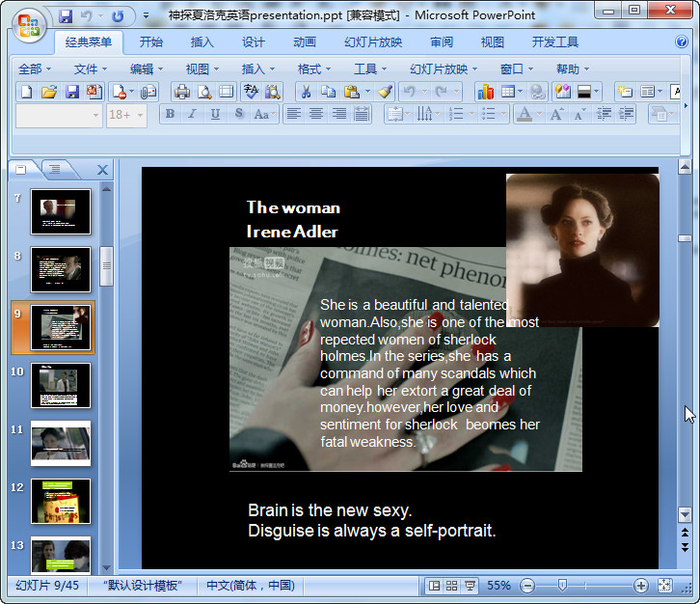Insert a chart using the chart icon
The image size is (700, 604).
coord(486,92)
